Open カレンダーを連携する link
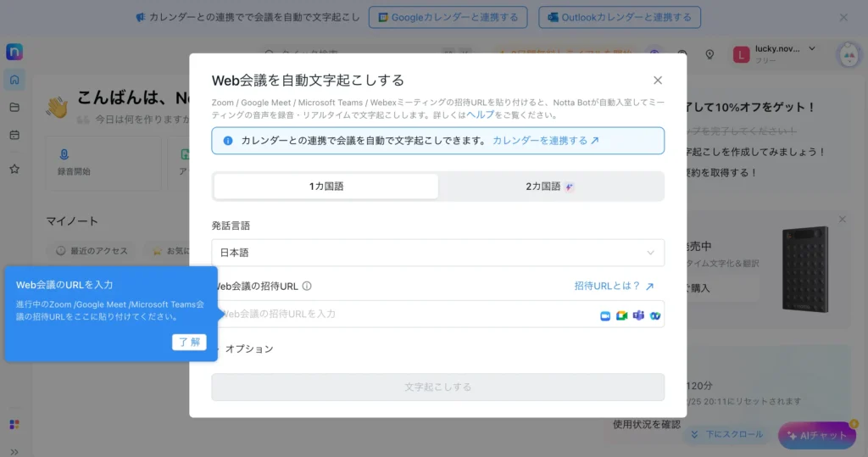 point(545,140)
